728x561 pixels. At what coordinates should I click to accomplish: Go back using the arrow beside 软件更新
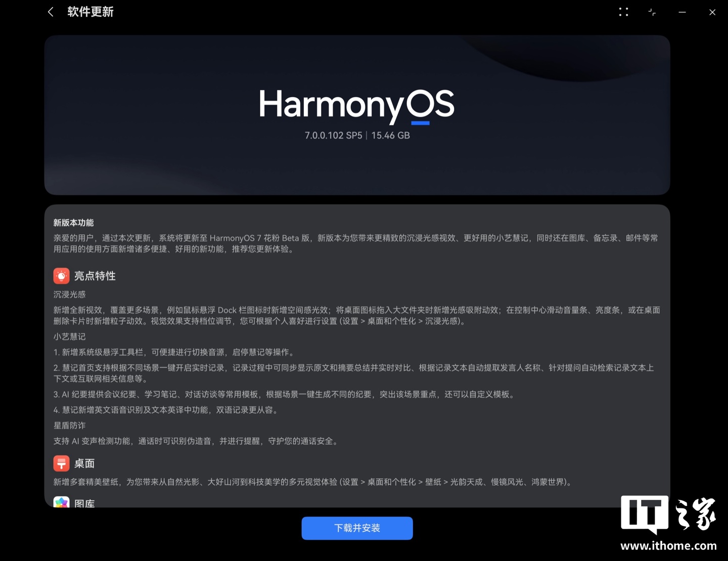pyautogui.click(x=51, y=12)
